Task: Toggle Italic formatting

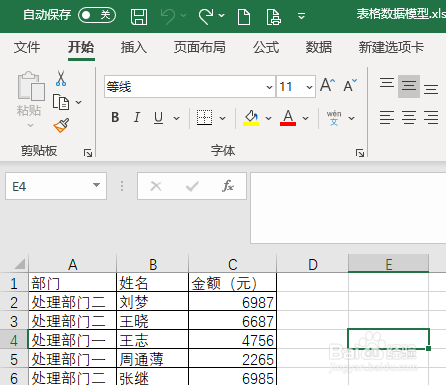Action: [137, 117]
